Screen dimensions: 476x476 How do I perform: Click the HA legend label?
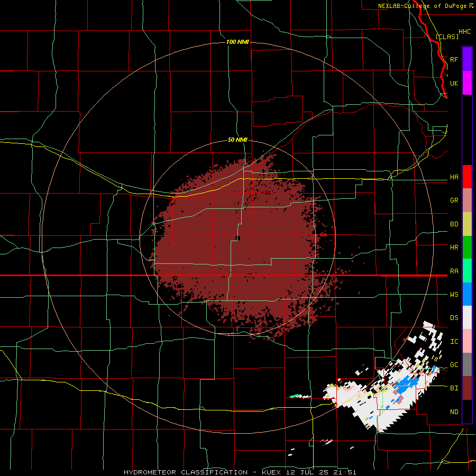tap(454, 177)
